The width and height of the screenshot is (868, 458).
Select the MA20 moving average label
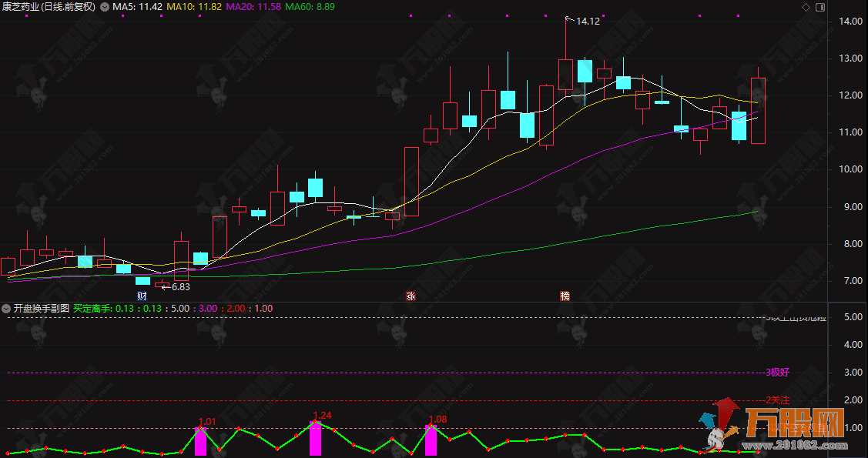(x=253, y=7)
